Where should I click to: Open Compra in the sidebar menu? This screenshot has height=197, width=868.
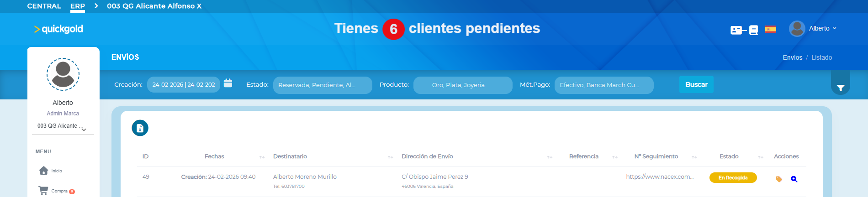(59, 191)
